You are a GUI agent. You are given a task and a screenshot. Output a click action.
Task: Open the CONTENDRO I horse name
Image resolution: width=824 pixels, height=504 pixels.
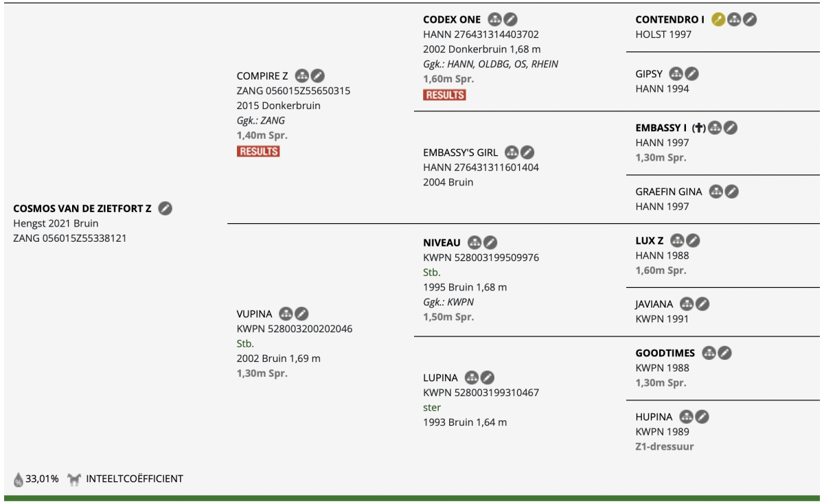[670, 19]
